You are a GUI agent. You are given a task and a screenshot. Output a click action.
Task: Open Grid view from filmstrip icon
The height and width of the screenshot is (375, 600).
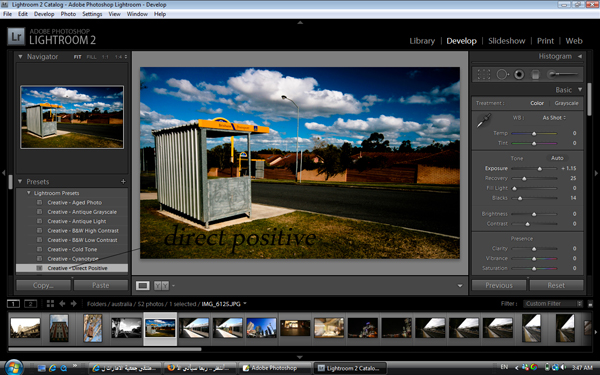click(x=50, y=303)
